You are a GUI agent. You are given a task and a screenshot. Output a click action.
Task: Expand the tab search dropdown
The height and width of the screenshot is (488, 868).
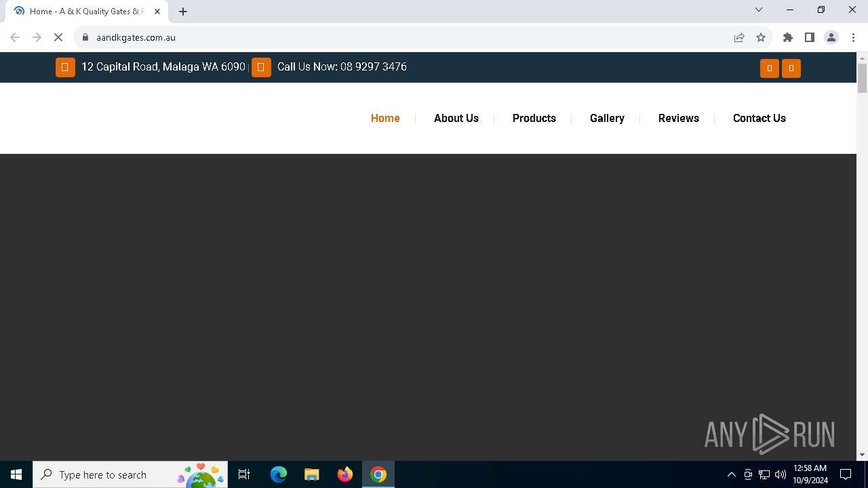759,9
